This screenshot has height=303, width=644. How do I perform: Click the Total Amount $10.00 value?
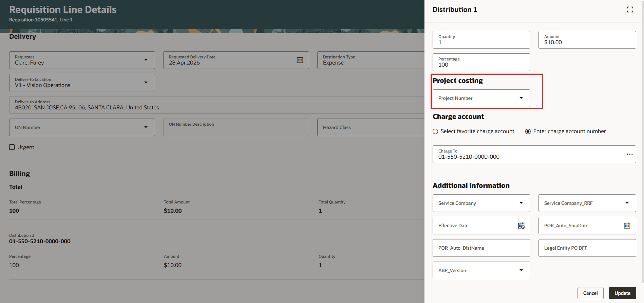point(173,211)
